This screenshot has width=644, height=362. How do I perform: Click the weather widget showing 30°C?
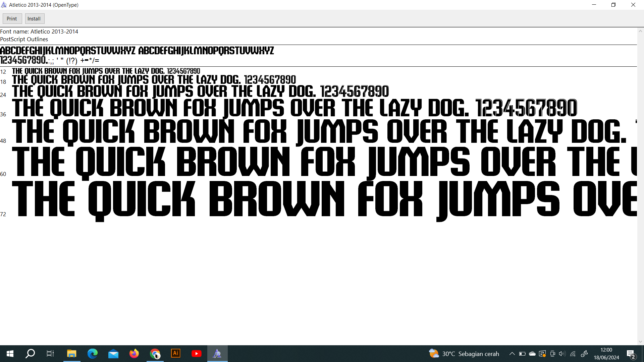(464, 354)
